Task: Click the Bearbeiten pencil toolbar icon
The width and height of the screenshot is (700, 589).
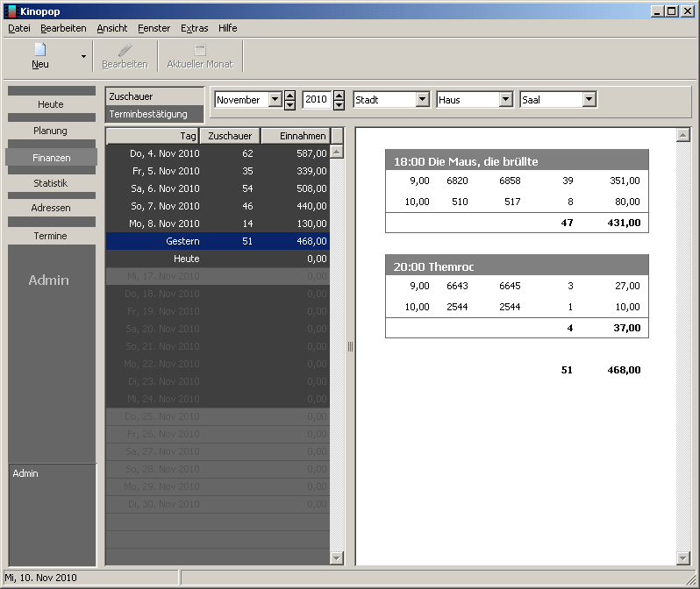Action: (125, 50)
